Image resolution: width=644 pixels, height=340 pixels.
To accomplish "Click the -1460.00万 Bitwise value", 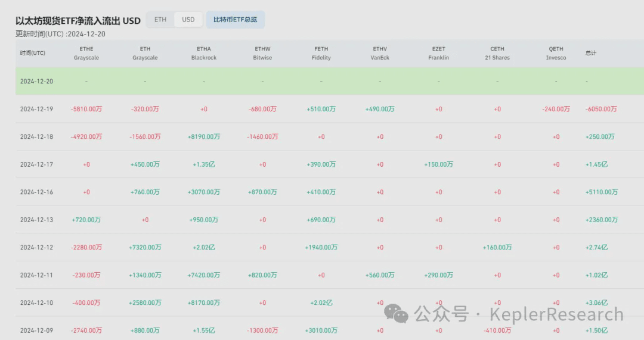I will pos(262,136).
